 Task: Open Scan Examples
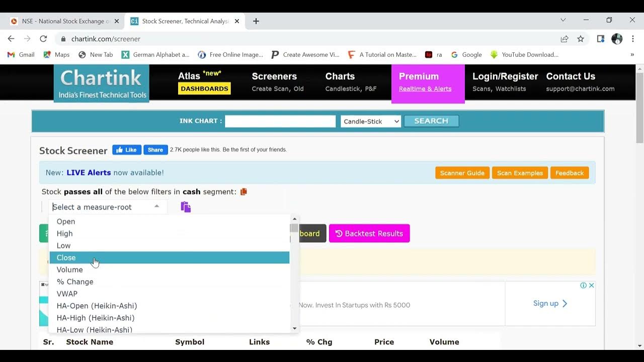(520, 173)
